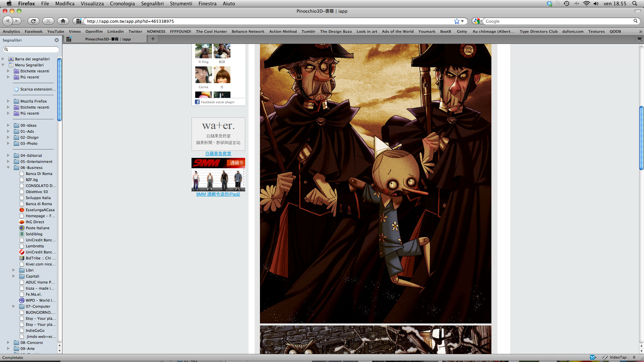Viewport: 644px width, 362px height.
Task: Open the tab groups grid icon
Action: click(x=69, y=39)
